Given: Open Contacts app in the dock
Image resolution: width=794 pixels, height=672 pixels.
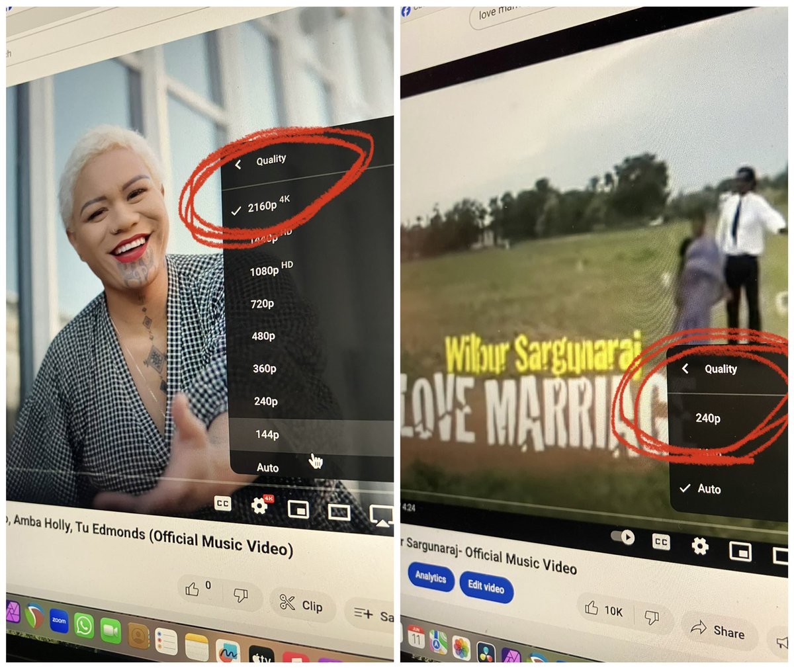Looking at the screenshot, I should (139, 636).
